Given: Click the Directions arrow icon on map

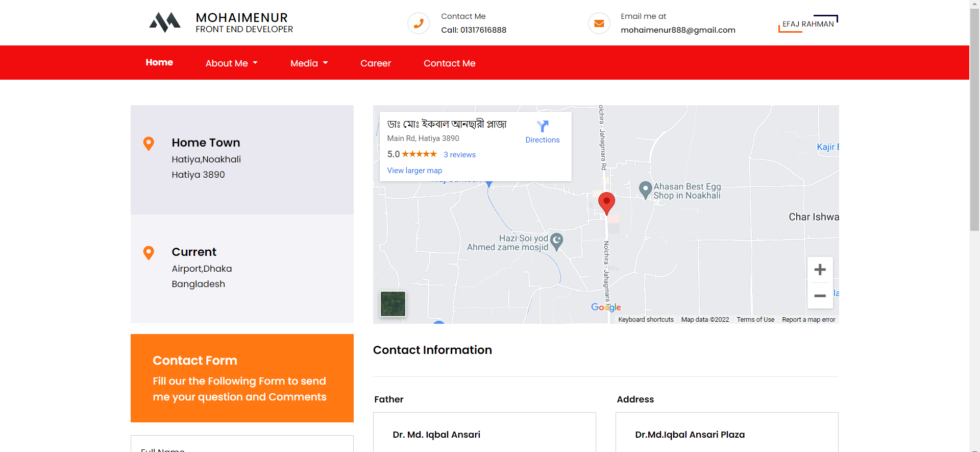Looking at the screenshot, I should 542,126.
